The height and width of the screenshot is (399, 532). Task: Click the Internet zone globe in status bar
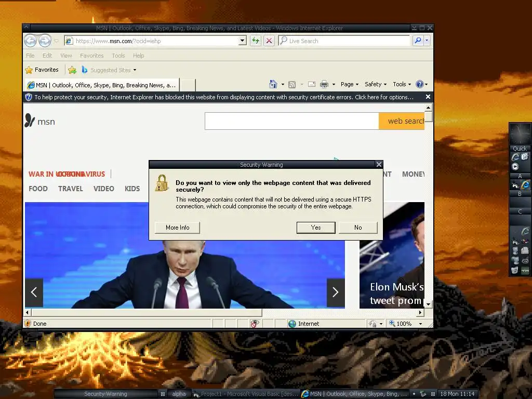(x=292, y=324)
